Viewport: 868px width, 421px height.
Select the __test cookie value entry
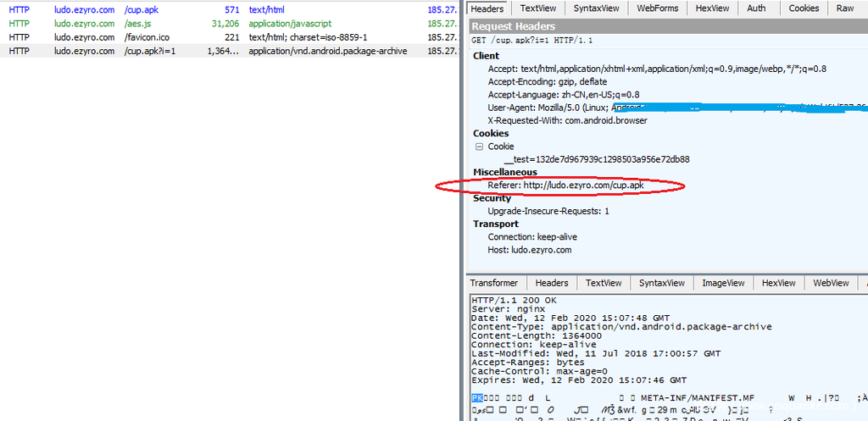click(596, 159)
